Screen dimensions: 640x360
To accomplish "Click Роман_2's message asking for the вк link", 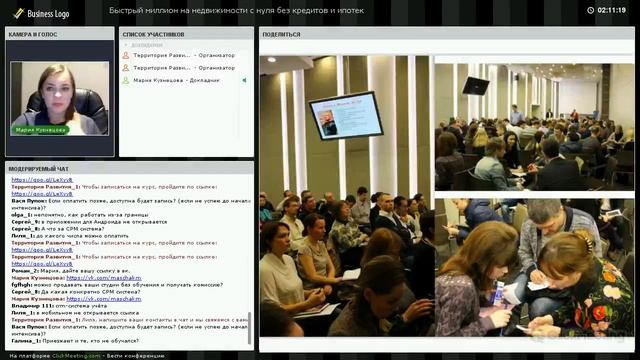I will click(x=71, y=271).
